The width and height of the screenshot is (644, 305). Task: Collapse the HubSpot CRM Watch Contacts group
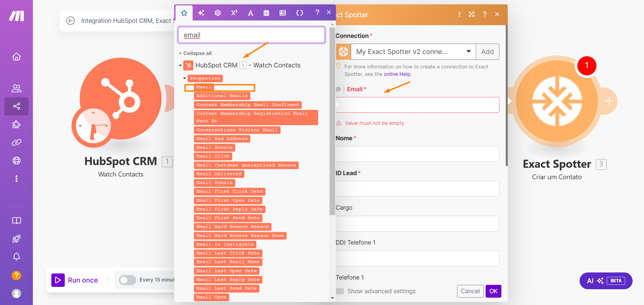(181, 65)
